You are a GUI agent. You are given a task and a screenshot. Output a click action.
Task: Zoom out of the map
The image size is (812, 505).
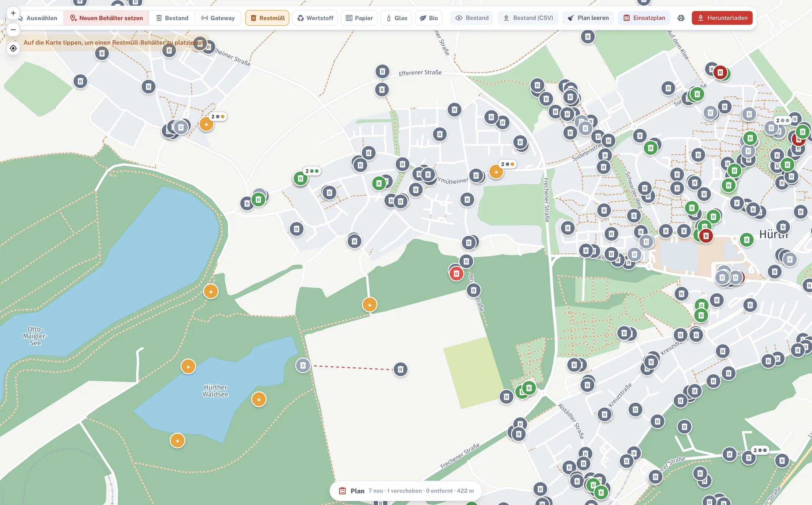pos(13,29)
